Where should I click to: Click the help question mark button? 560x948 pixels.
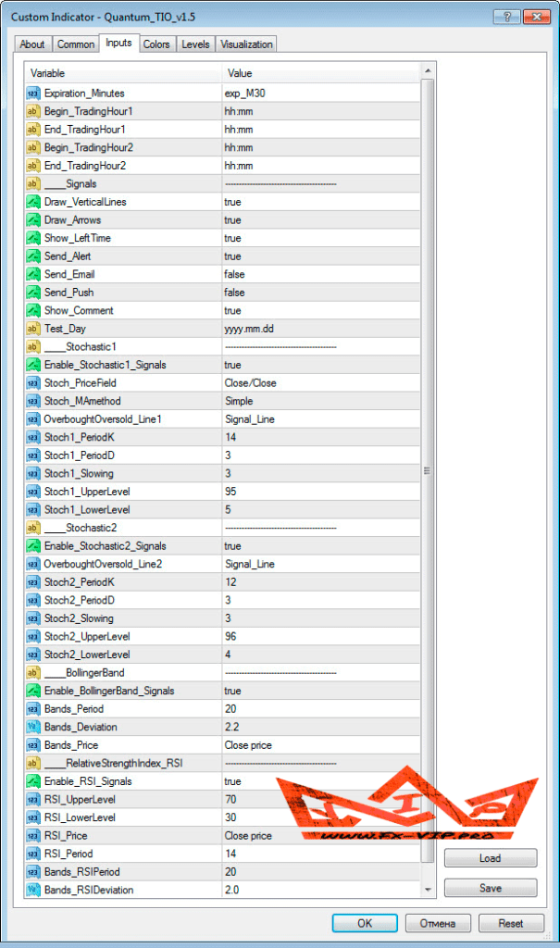coord(506,17)
